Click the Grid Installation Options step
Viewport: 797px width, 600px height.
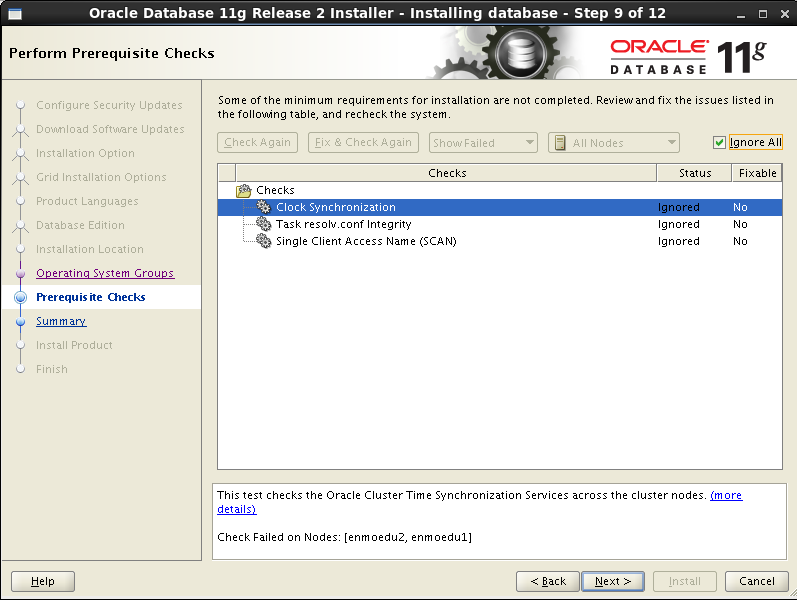tap(101, 177)
